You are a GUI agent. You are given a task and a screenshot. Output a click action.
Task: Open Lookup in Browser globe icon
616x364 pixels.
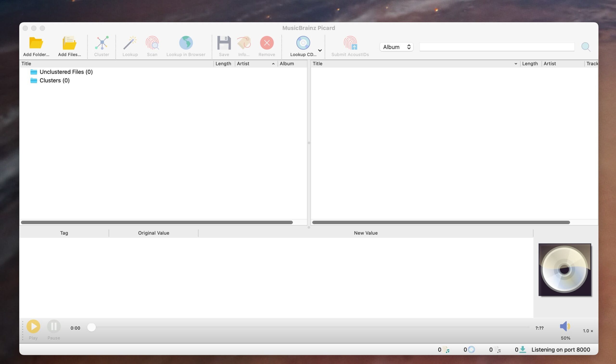[186, 43]
